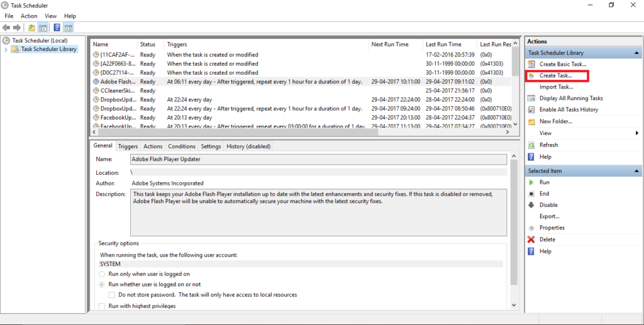Screen dimensions: 644x325
Task: Click Import Task... link
Action: (x=556, y=87)
